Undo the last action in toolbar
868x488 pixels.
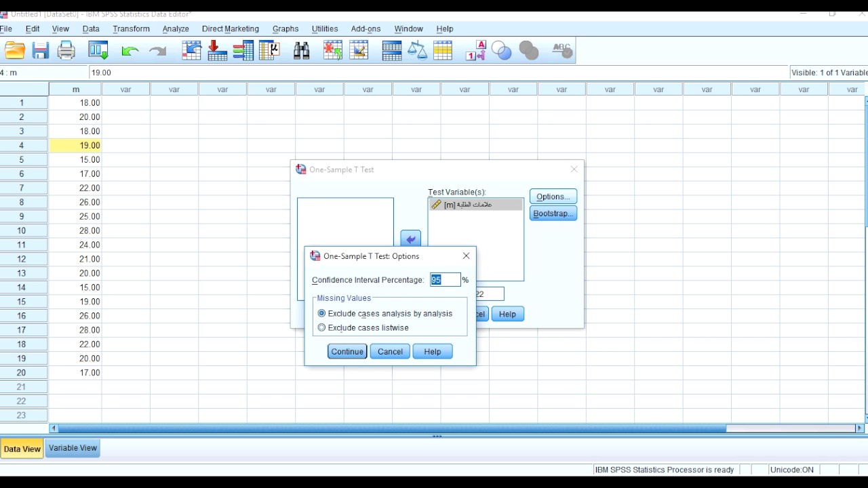click(130, 51)
